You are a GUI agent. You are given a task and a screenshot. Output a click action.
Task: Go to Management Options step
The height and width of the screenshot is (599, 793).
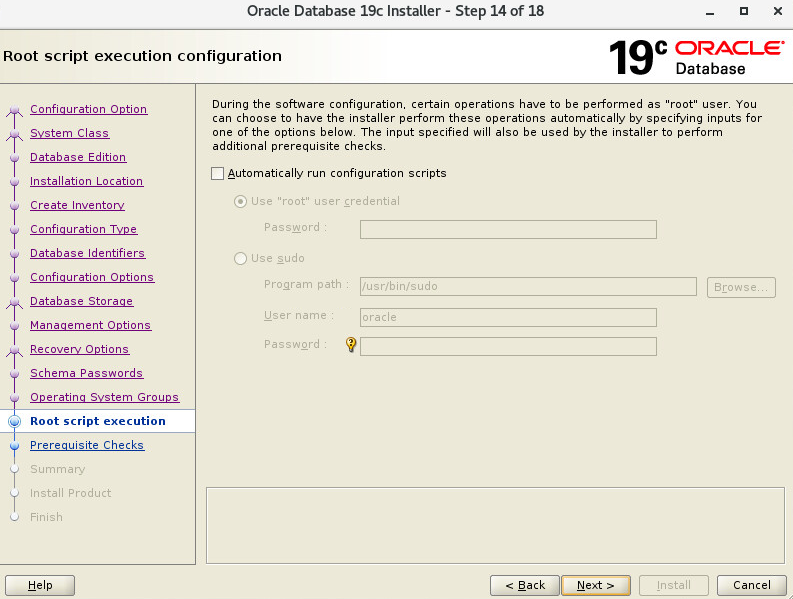pos(91,325)
